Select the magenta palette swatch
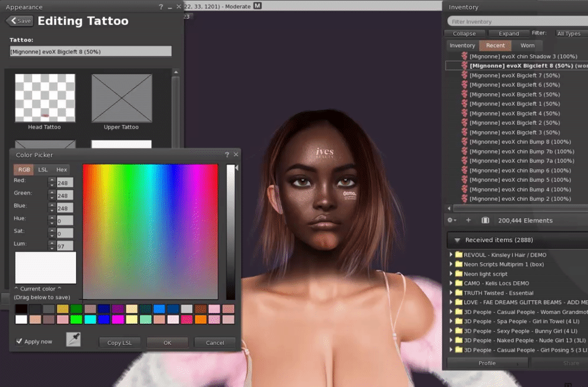 (x=118, y=319)
